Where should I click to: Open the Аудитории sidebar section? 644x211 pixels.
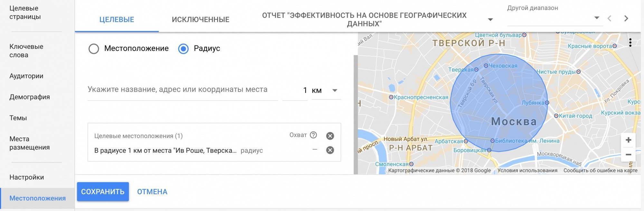click(26, 76)
